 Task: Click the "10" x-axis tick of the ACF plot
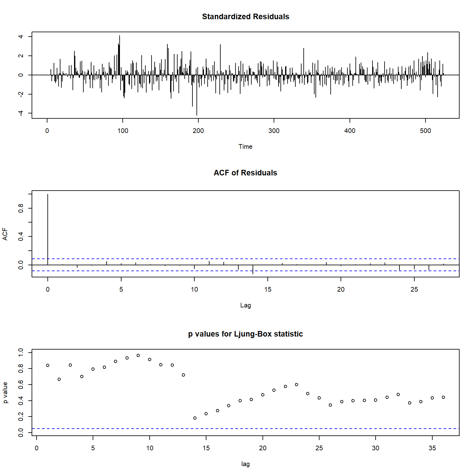194,289
